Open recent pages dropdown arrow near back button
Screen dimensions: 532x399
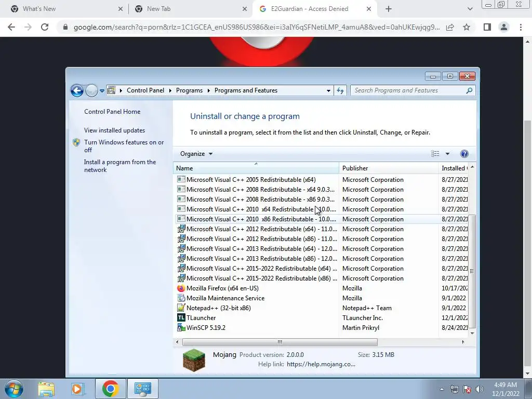pyautogui.click(x=102, y=90)
